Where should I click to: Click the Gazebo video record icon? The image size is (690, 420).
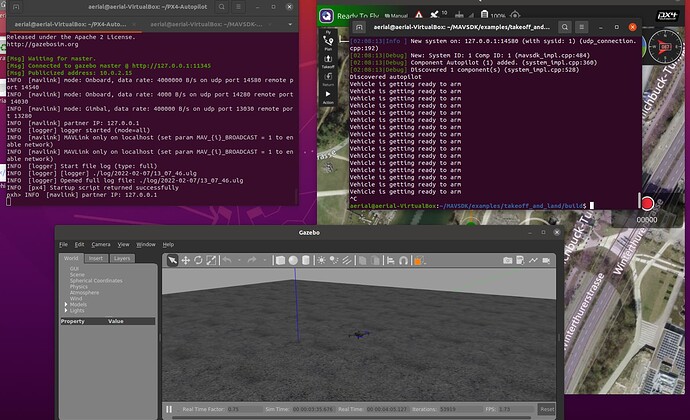pyautogui.click(x=546, y=260)
